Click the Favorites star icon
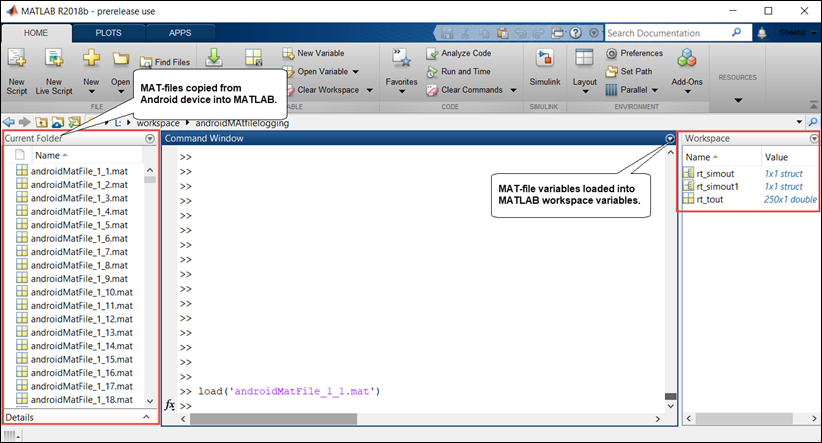This screenshot has height=443, width=822. click(402, 65)
